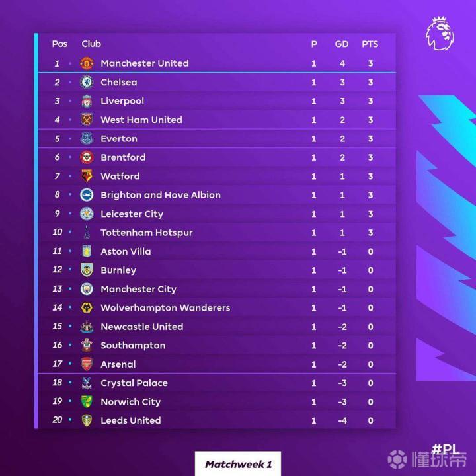Select the PTS column header
Viewport: 476px width, 476px height.
point(370,44)
